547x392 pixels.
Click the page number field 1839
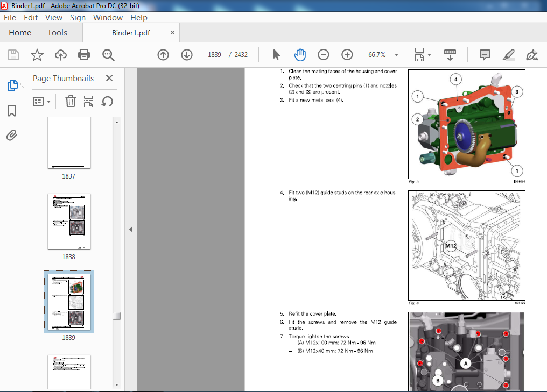click(214, 55)
